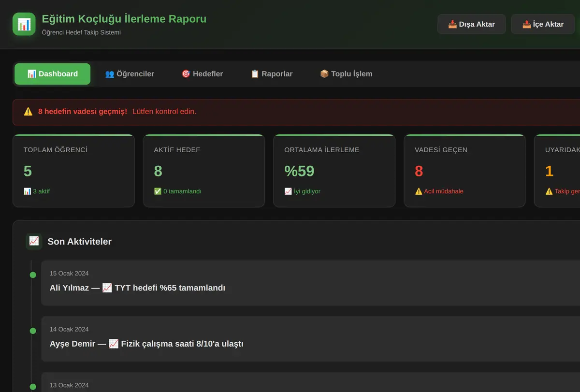Click the 'Eğitim Koçluğu İlerleme Raporu' title

tap(124, 19)
